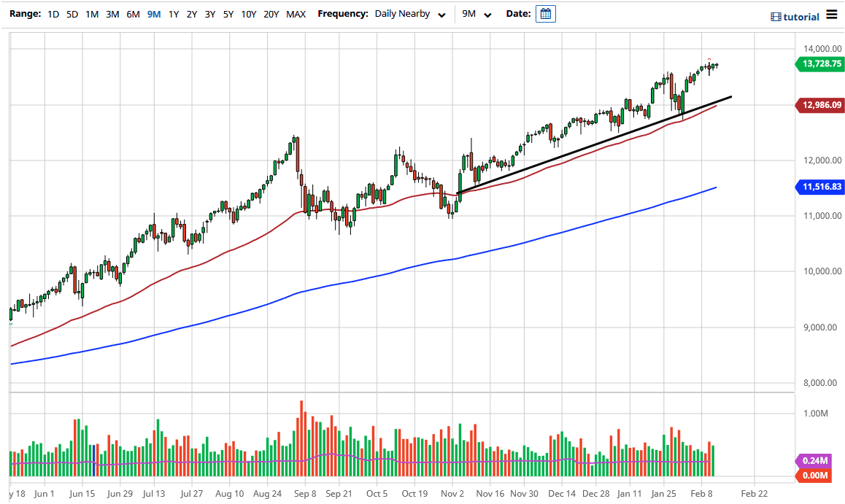Select the 5Y range option
Image resolution: width=845 pixels, height=504 pixels.
[228, 13]
